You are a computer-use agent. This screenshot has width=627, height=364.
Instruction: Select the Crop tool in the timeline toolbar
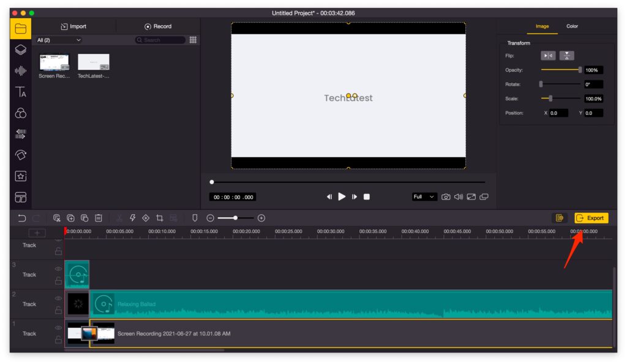pyautogui.click(x=160, y=218)
